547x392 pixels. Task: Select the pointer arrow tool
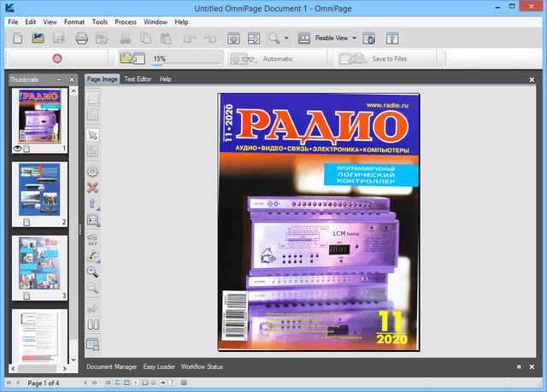click(93, 134)
